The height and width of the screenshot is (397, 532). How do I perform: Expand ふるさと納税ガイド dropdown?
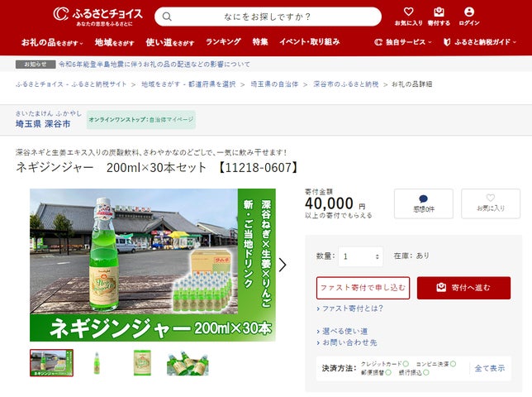[x=480, y=42]
